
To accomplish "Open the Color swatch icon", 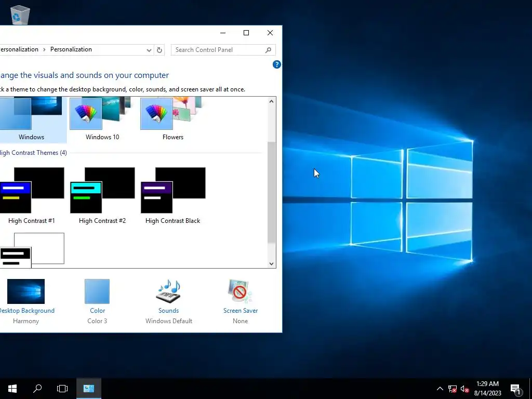I will click(97, 291).
